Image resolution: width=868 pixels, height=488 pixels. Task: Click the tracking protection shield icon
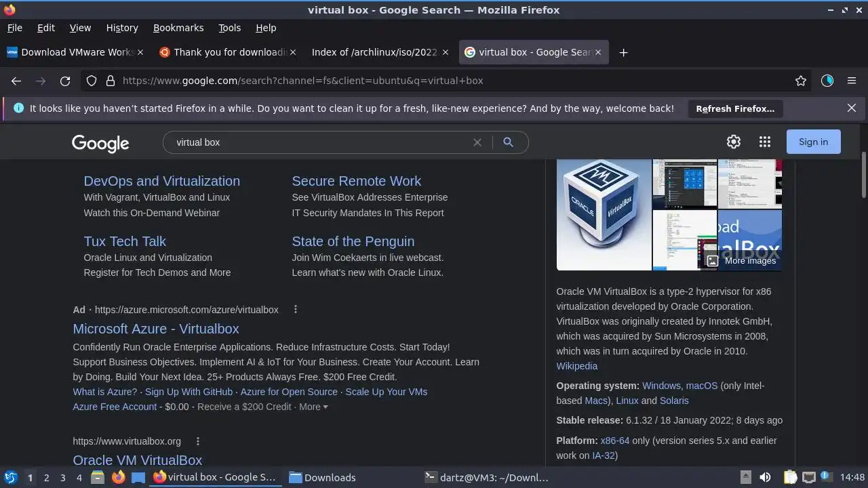(92, 81)
